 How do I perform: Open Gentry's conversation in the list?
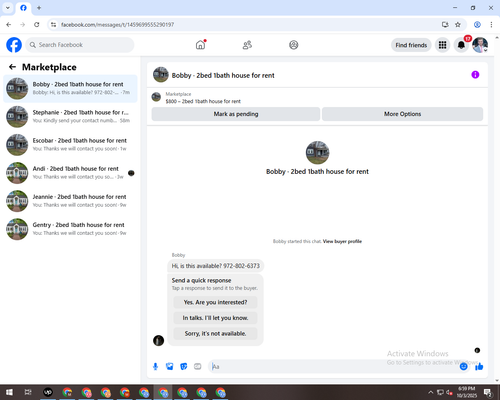(70, 229)
